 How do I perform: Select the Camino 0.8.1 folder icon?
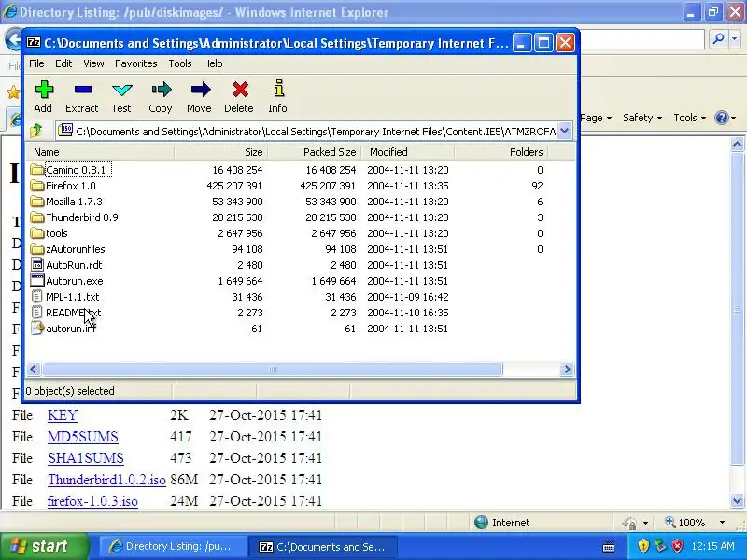(37, 170)
